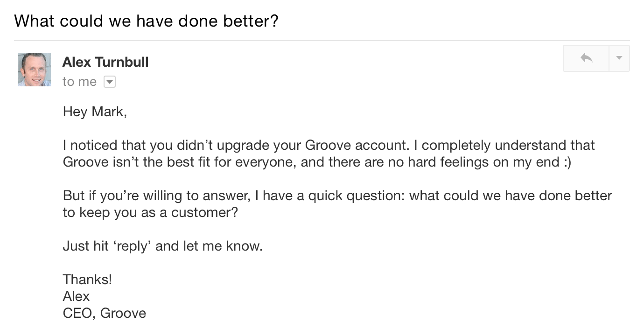Click the line "to keep you as a customer?"
This screenshot has width=644, height=336.
150,213
